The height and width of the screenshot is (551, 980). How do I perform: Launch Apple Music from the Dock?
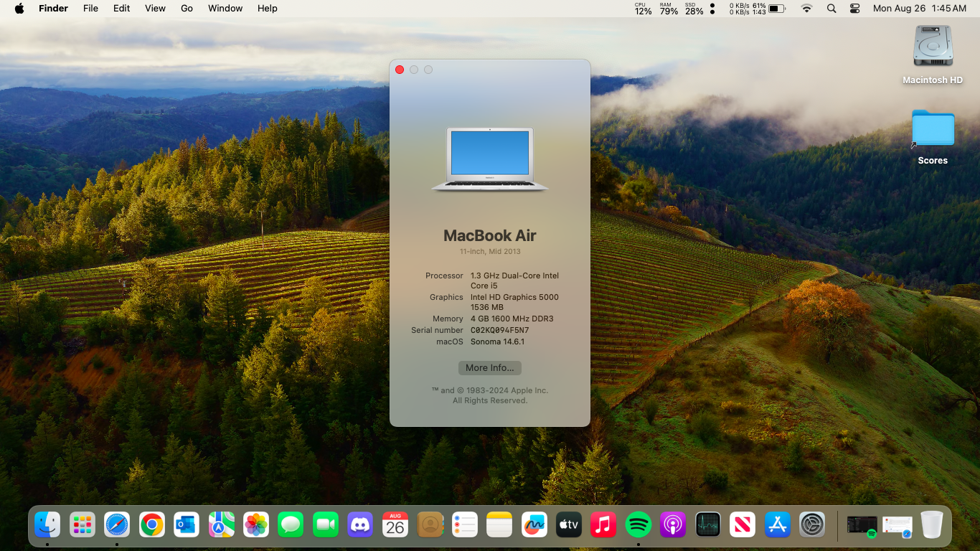coord(603,525)
